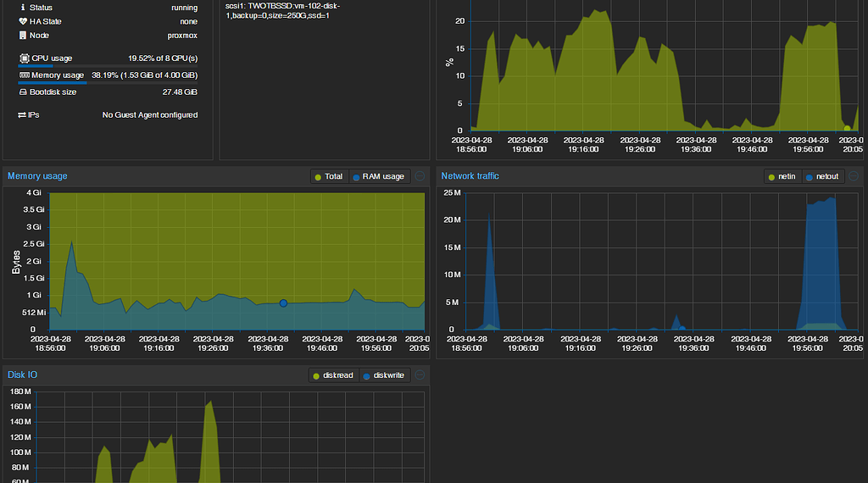
Task: Toggle netout series in Network traffic legend
Action: pyautogui.click(x=821, y=176)
